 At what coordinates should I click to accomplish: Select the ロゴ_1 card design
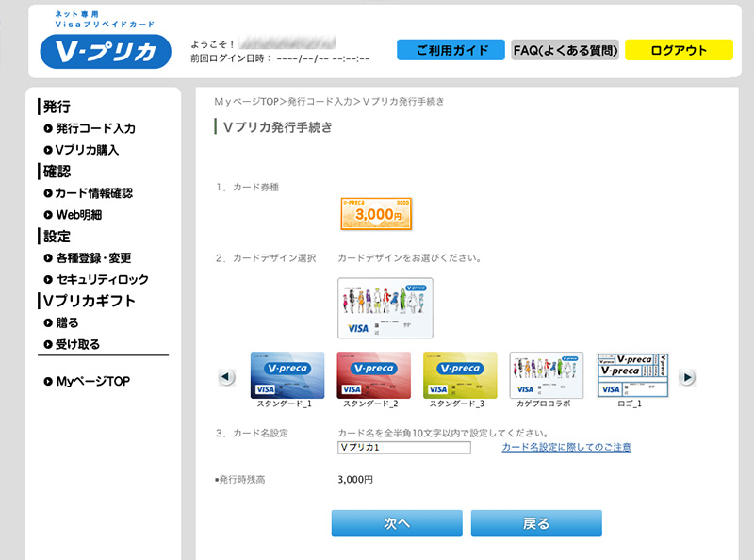tap(632, 375)
